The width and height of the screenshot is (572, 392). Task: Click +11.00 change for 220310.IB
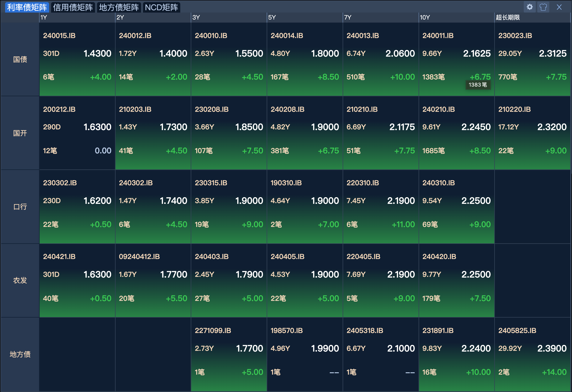click(x=403, y=224)
